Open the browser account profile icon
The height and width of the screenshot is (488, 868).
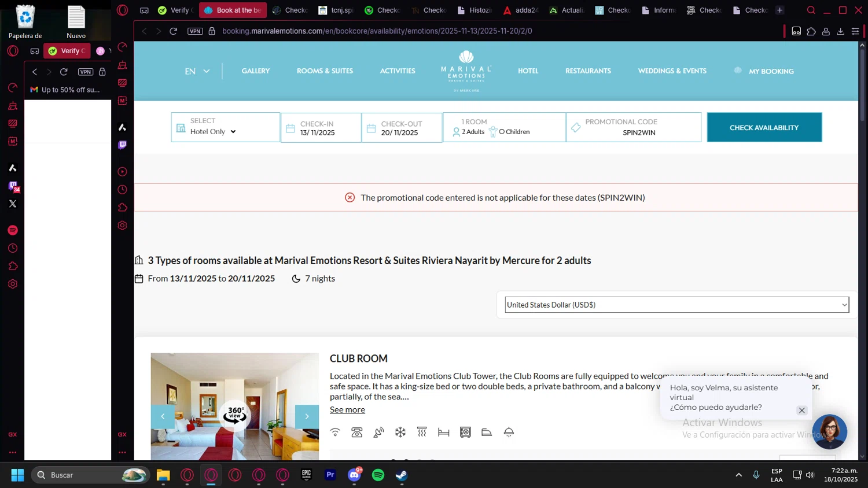point(826,31)
